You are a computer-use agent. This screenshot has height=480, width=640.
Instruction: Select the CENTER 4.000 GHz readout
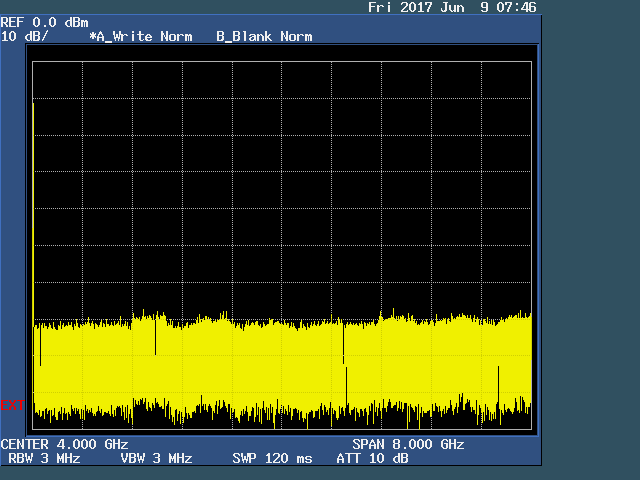point(64,444)
